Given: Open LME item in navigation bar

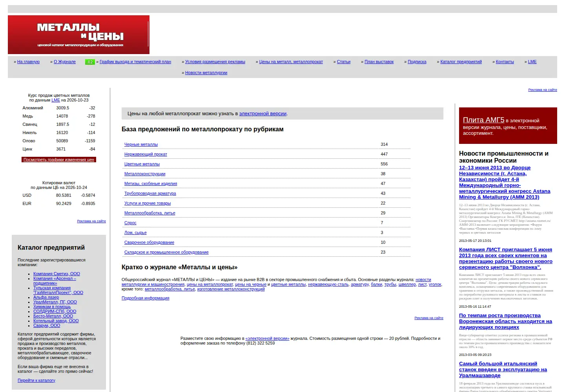Looking at the screenshot, I should 532,62.
